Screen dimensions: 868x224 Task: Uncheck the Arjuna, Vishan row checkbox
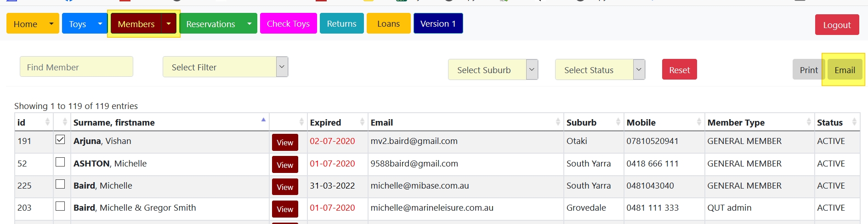click(x=60, y=140)
